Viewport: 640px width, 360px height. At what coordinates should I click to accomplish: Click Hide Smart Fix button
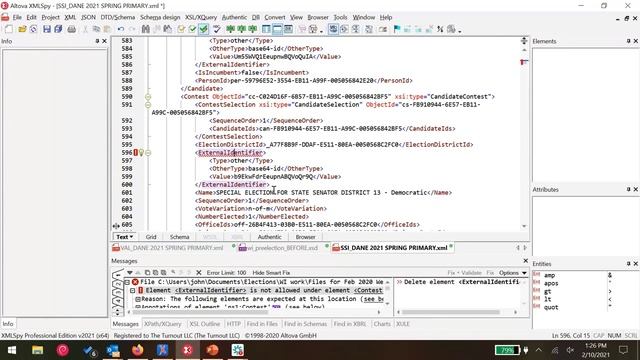point(271,273)
